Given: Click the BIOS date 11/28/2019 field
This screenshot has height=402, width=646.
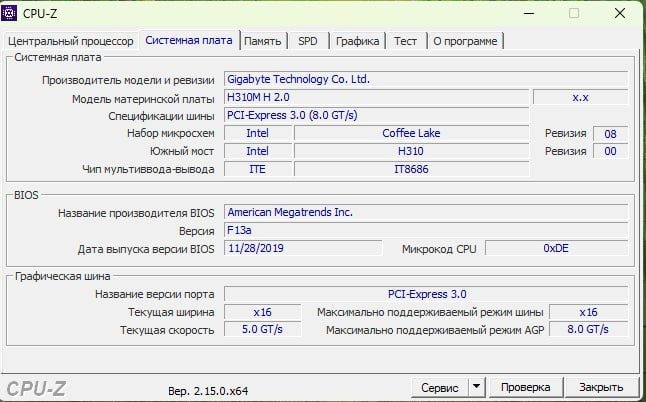Looking at the screenshot, I should click(x=303, y=248).
